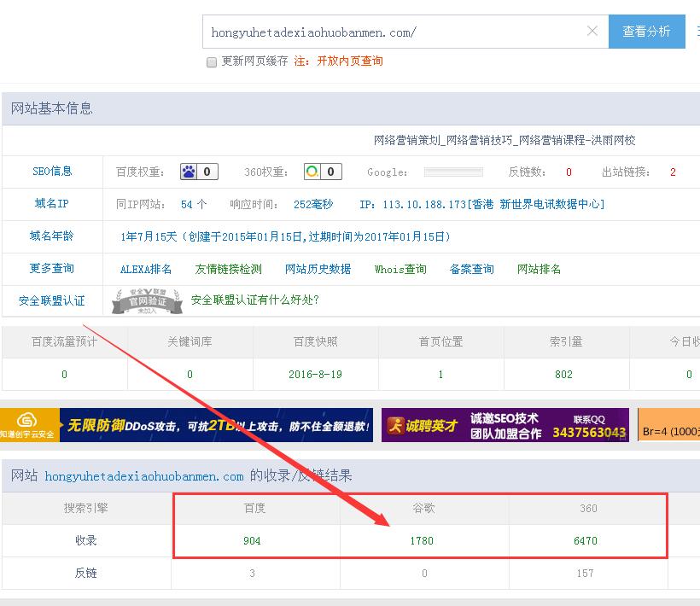Click the 域名年龄 row label
The image size is (700, 606).
point(52,236)
